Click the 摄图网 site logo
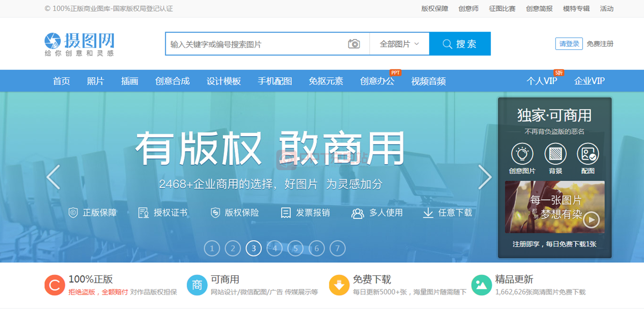644x320 pixels. 79,44
